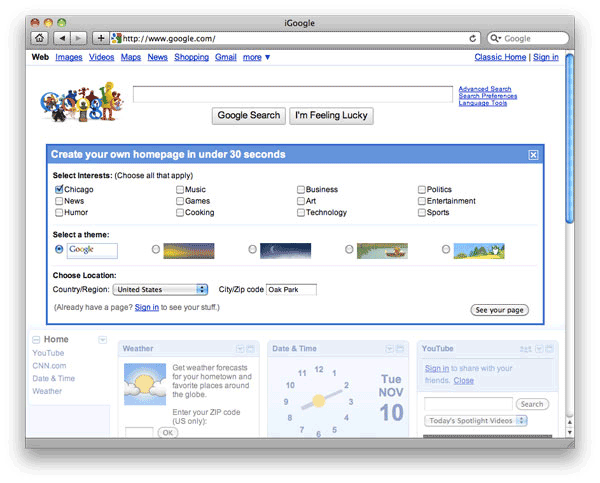Check the Cooking interest checkbox
This screenshot has width=600, height=483.
180,212
